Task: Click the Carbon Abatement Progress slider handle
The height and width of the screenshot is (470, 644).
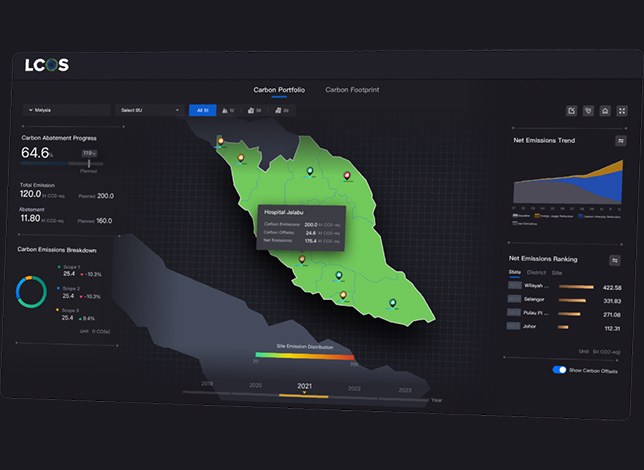Action: point(89,164)
